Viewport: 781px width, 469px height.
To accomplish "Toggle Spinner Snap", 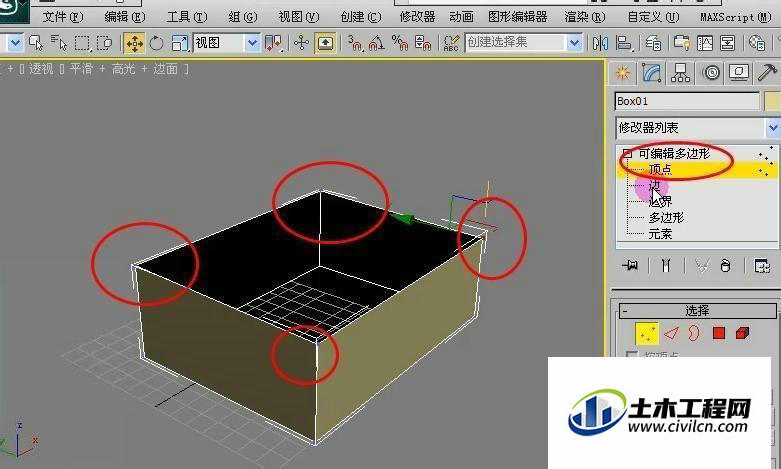I will pyautogui.click(x=423, y=43).
